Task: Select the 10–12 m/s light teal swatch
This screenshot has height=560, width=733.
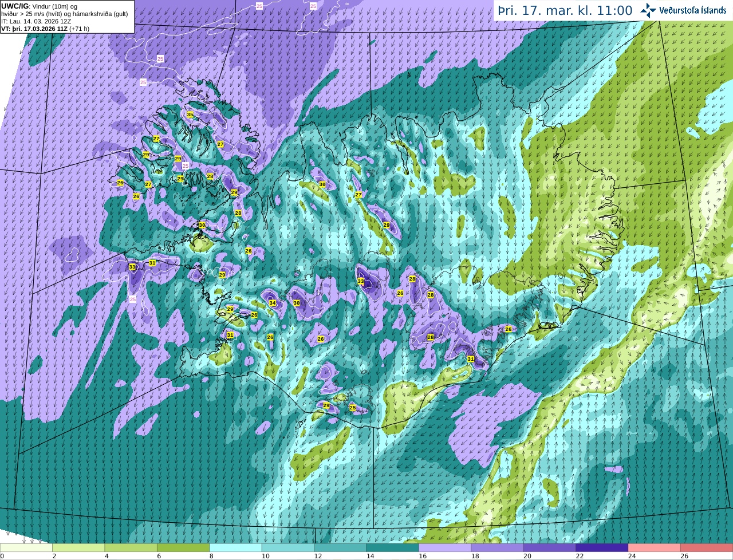Action: pos(288,547)
